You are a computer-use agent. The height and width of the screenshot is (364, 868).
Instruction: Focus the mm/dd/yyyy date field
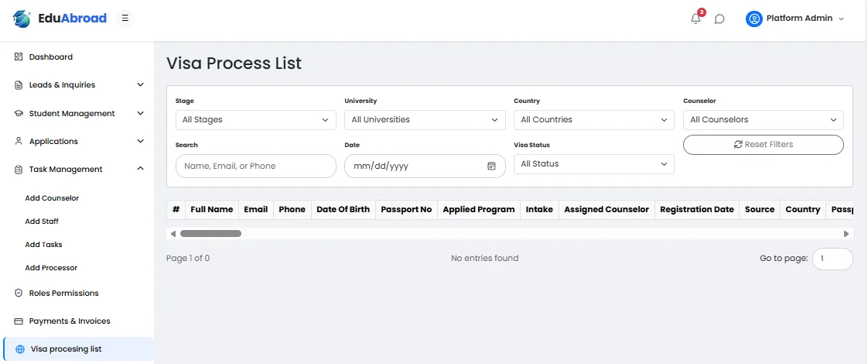(x=425, y=167)
